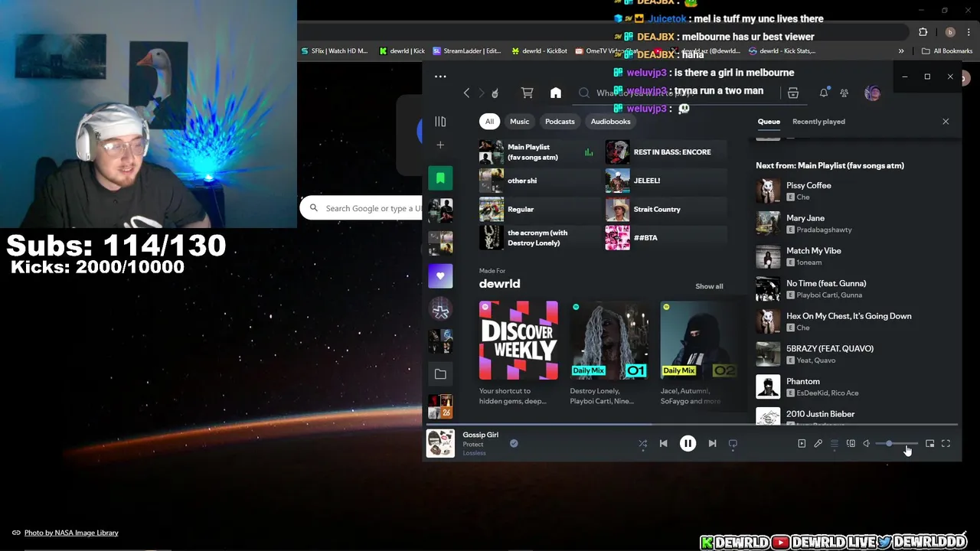Toggle repeat mode
The height and width of the screenshot is (551, 980).
pyautogui.click(x=733, y=444)
